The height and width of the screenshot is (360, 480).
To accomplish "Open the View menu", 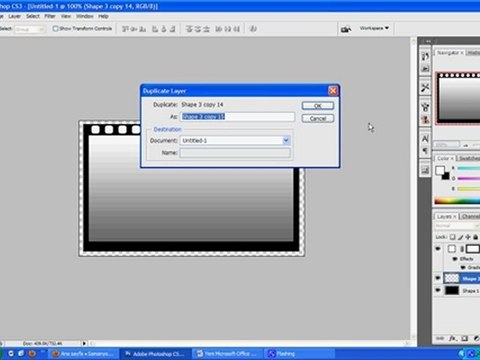I will click(x=66, y=16).
